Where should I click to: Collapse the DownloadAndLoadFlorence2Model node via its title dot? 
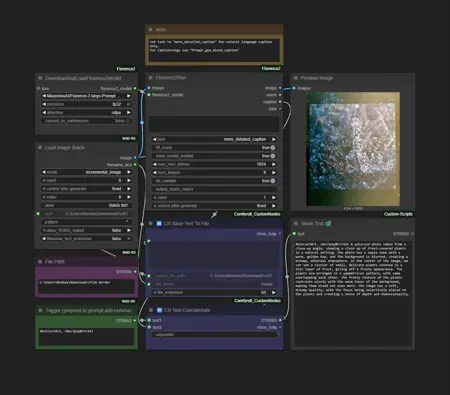coord(40,78)
